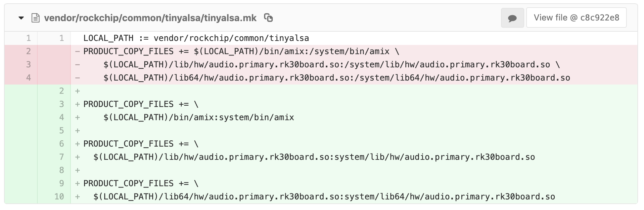Select new line number 3
This screenshot has width=644, height=210.
62,104
